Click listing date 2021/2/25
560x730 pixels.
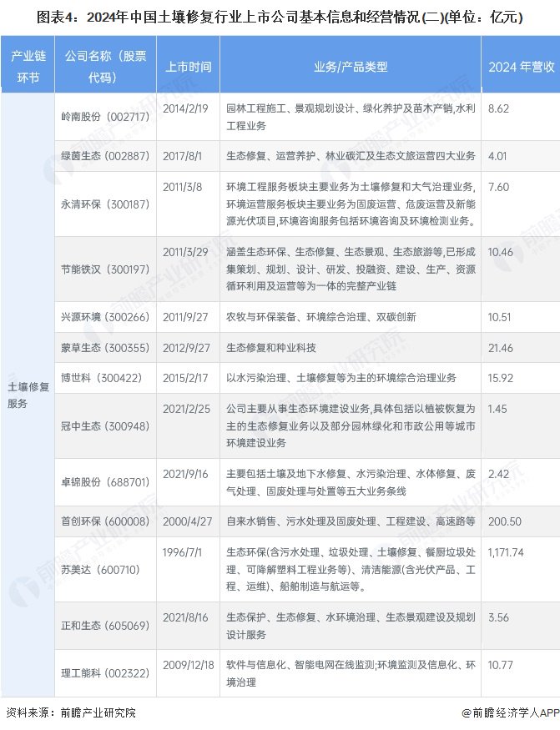[x=186, y=409]
